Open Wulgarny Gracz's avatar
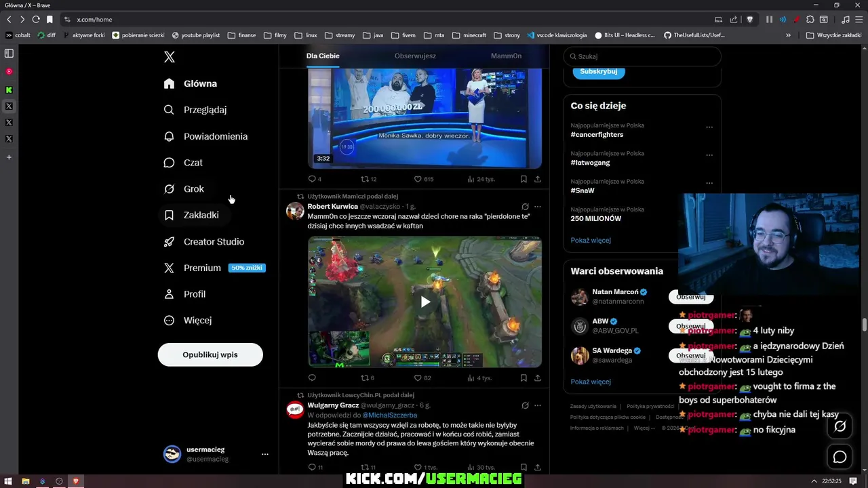This screenshot has width=868, height=488. (295, 409)
